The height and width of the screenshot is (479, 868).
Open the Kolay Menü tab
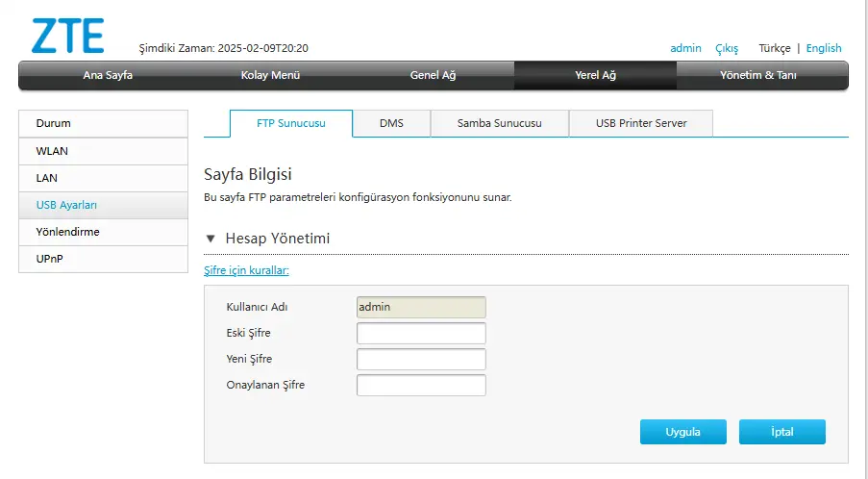[270, 75]
